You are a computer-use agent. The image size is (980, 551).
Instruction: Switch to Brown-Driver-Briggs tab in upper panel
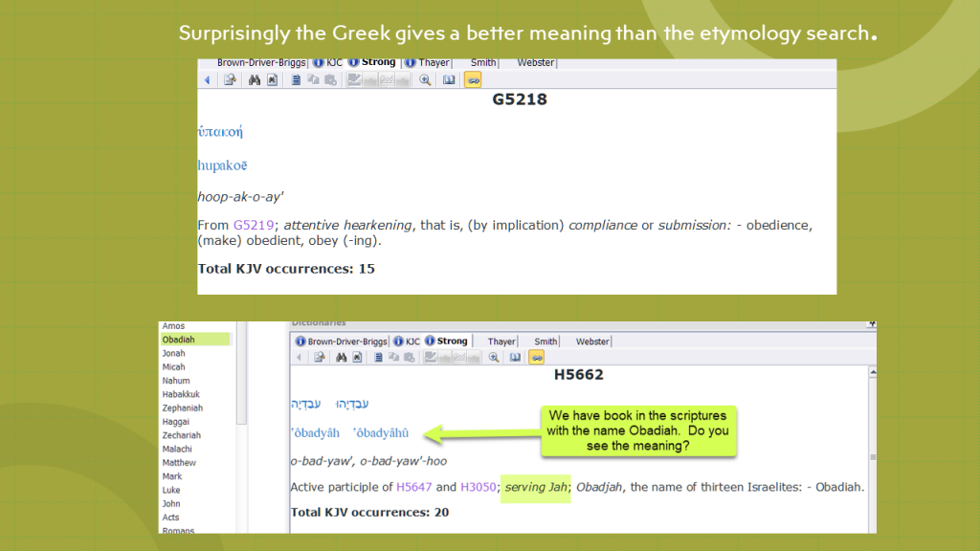[x=261, y=62]
